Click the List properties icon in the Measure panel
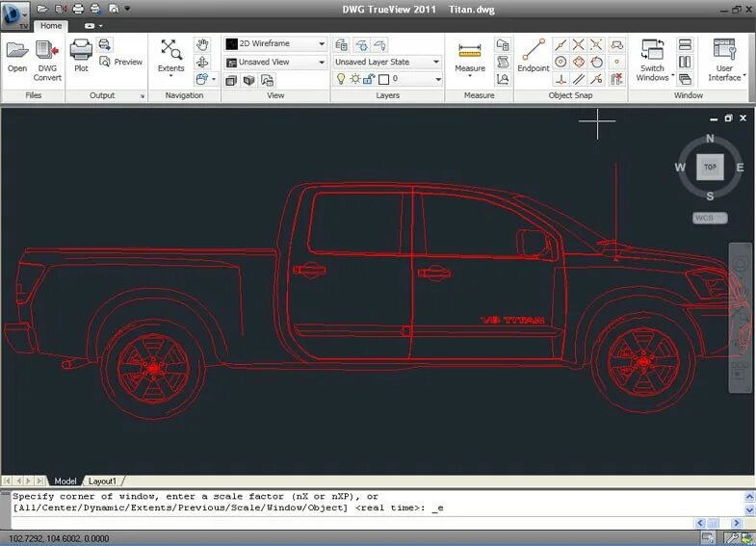 coord(503,45)
